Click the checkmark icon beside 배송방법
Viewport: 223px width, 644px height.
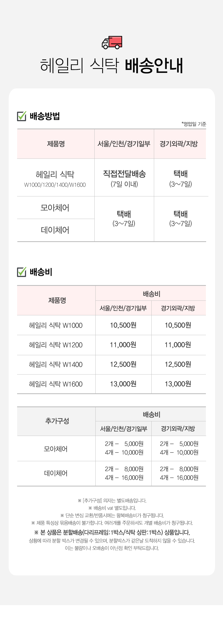[x=22, y=116]
